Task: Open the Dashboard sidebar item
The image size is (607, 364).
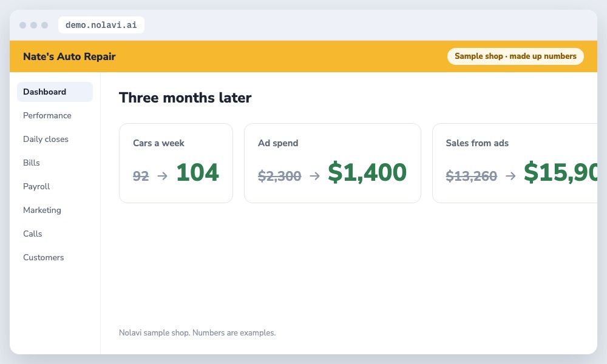Action: (x=55, y=92)
